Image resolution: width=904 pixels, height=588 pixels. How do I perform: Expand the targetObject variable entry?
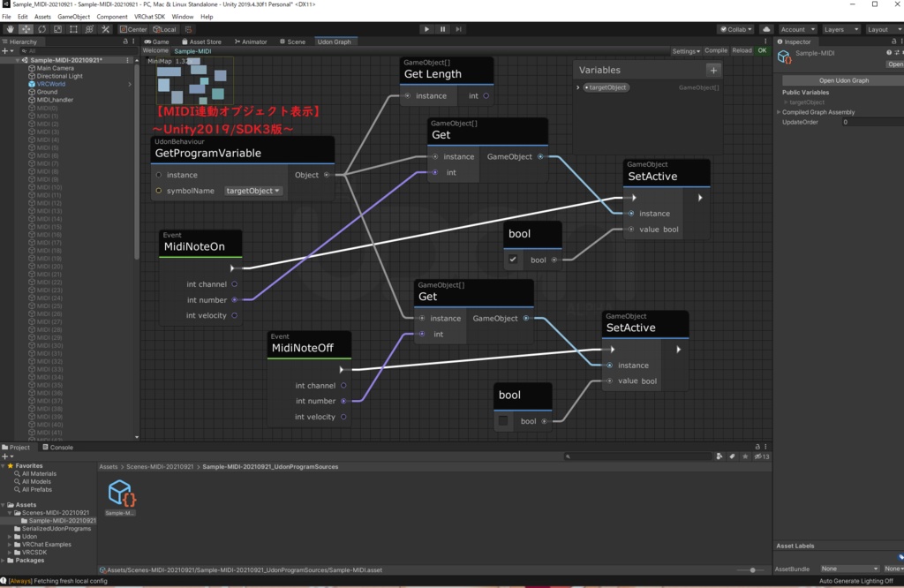(577, 87)
